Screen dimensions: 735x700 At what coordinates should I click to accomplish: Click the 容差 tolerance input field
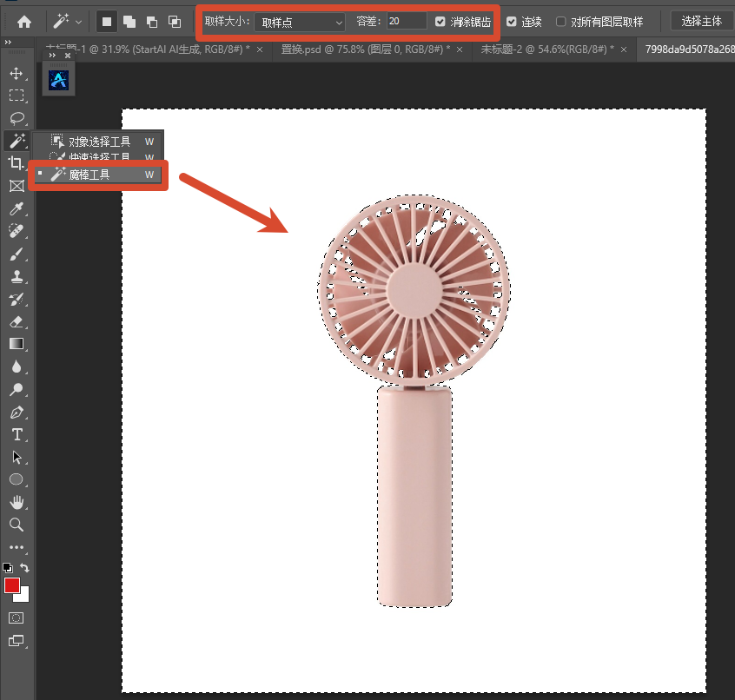coord(407,21)
